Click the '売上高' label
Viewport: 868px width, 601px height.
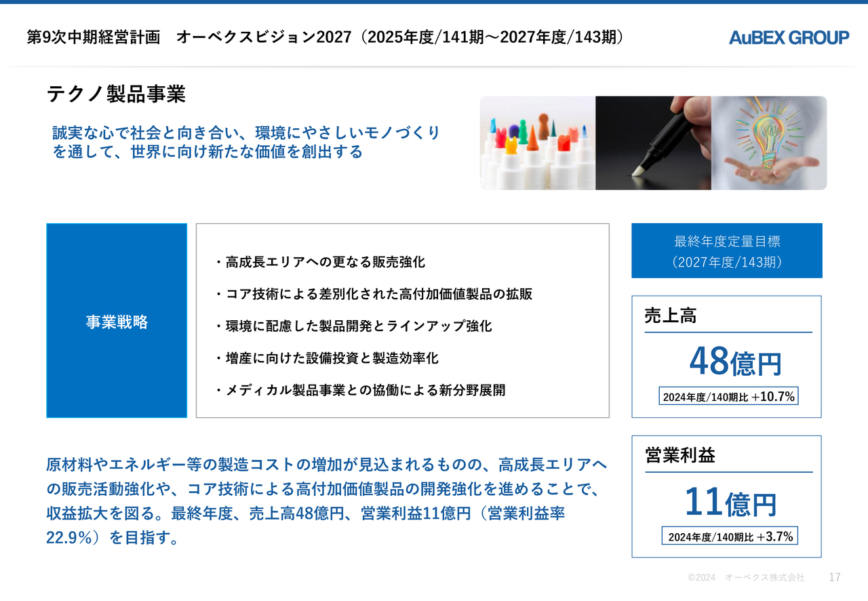click(x=671, y=315)
